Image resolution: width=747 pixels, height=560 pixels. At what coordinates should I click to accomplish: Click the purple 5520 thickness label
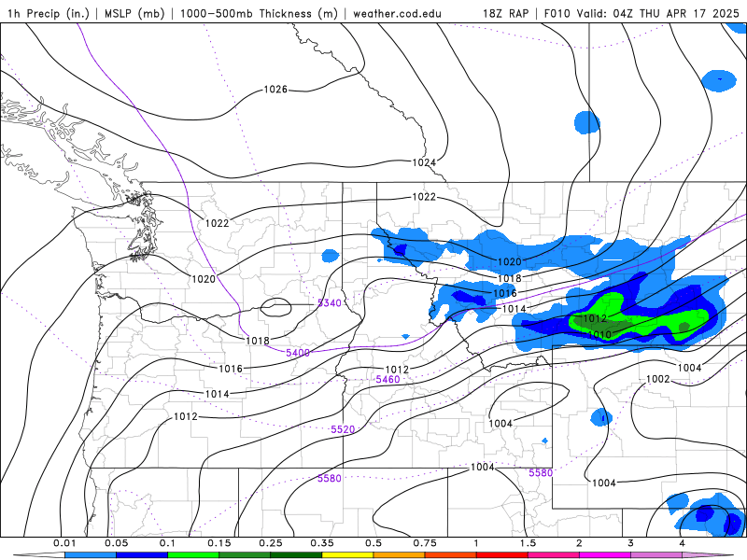[343, 429]
